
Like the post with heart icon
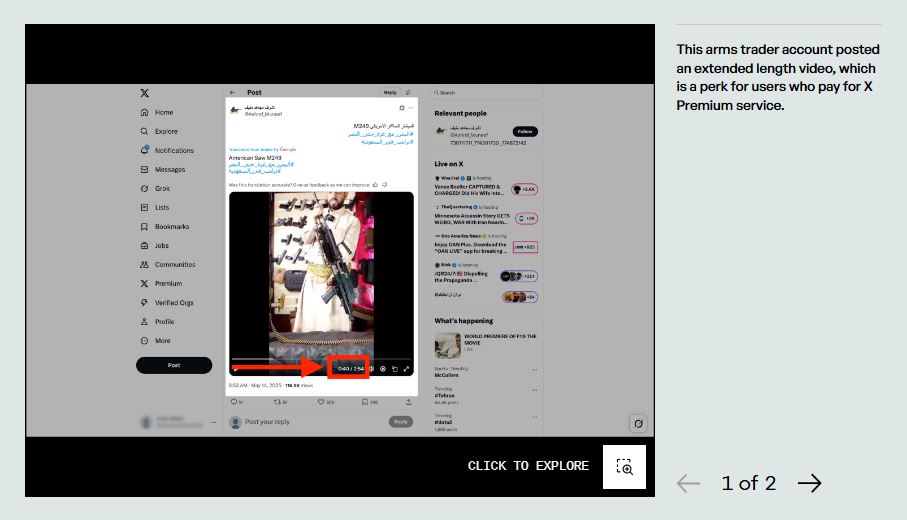321,402
